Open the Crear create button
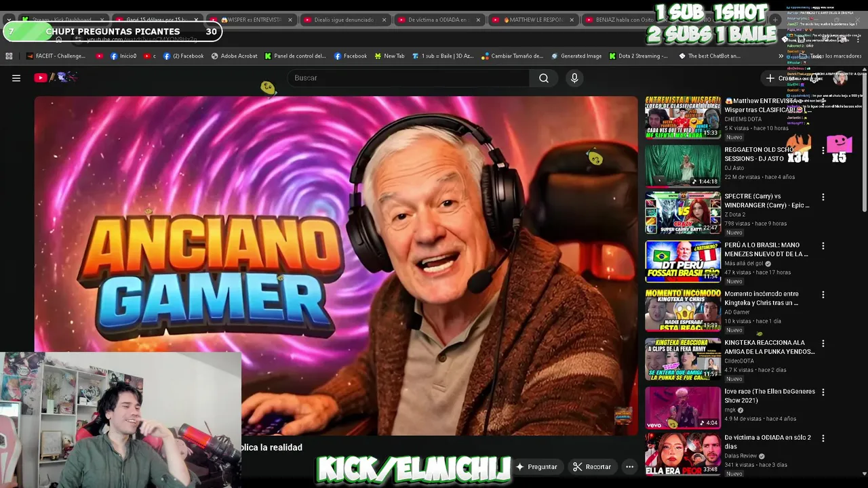This screenshot has width=868, height=488. pos(782,78)
